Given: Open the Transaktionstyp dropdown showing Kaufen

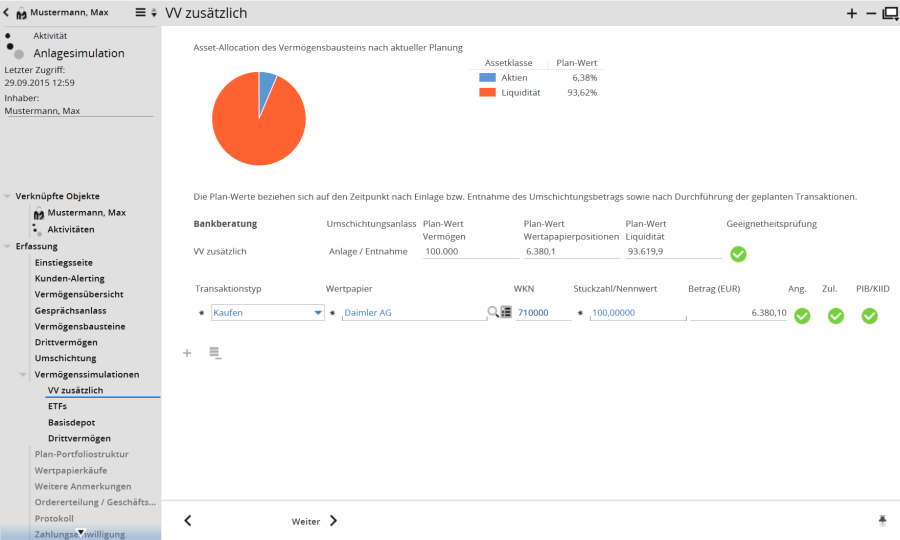Looking at the screenshot, I should [x=268, y=313].
